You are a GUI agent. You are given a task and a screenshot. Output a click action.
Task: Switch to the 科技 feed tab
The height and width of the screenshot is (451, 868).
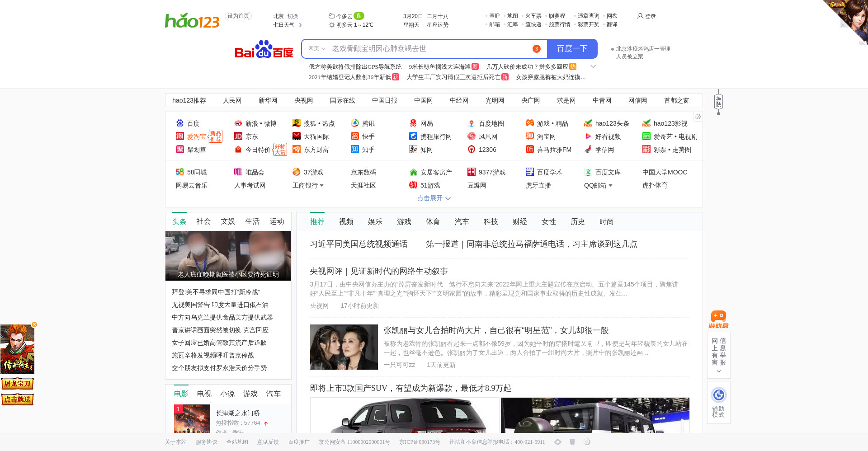pyautogui.click(x=491, y=221)
